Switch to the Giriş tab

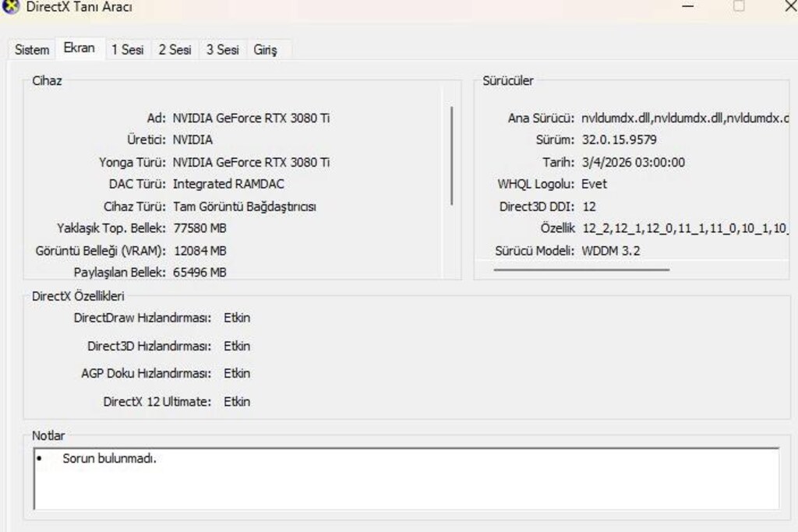[x=265, y=50]
